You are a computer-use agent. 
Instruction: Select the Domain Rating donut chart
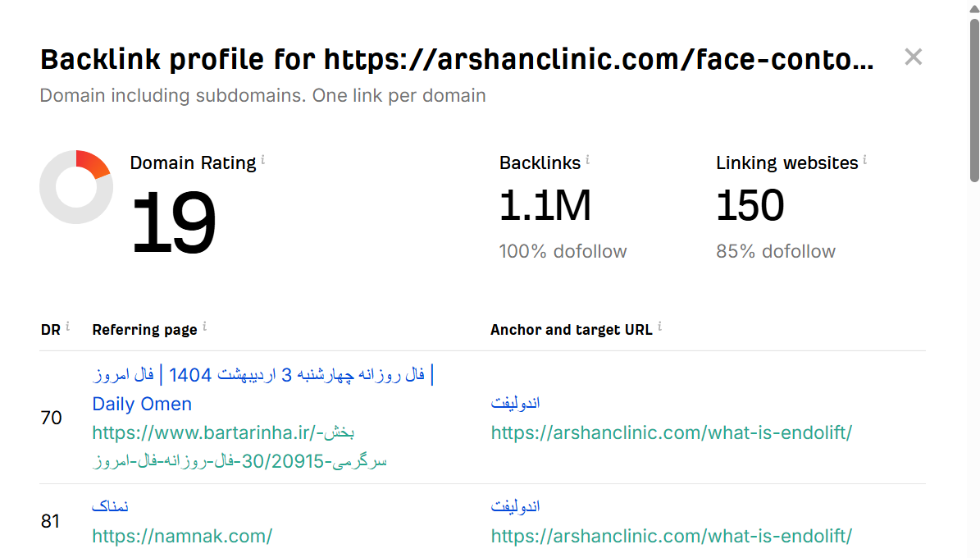[76, 187]
